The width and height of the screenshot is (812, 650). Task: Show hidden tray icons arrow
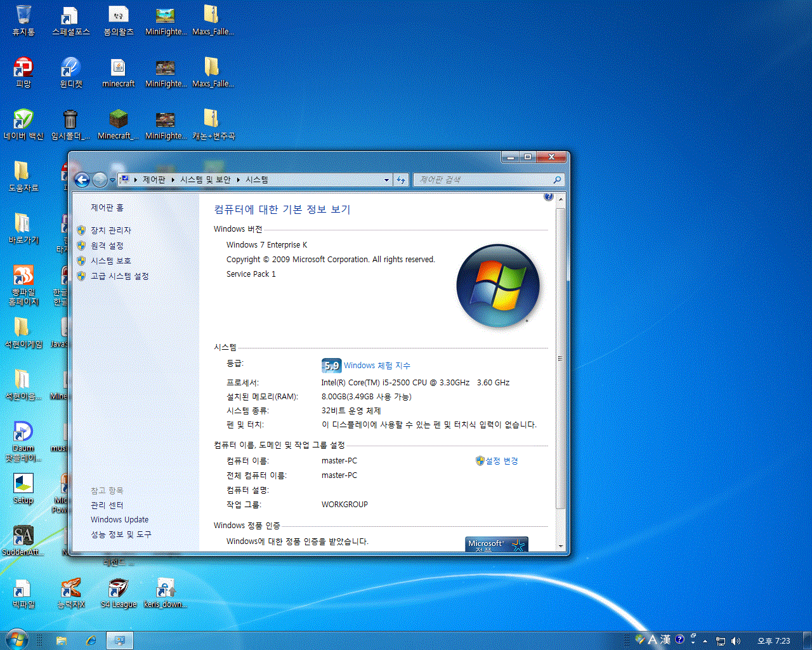705,641
